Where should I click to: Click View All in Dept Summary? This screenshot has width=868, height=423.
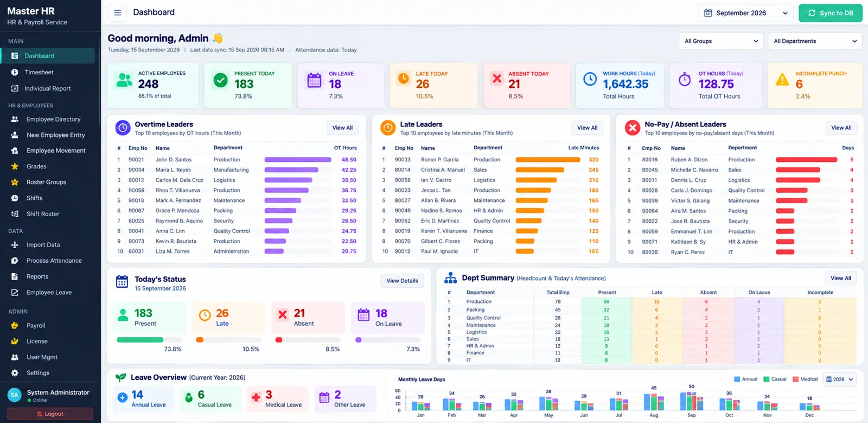pos(841,278)
